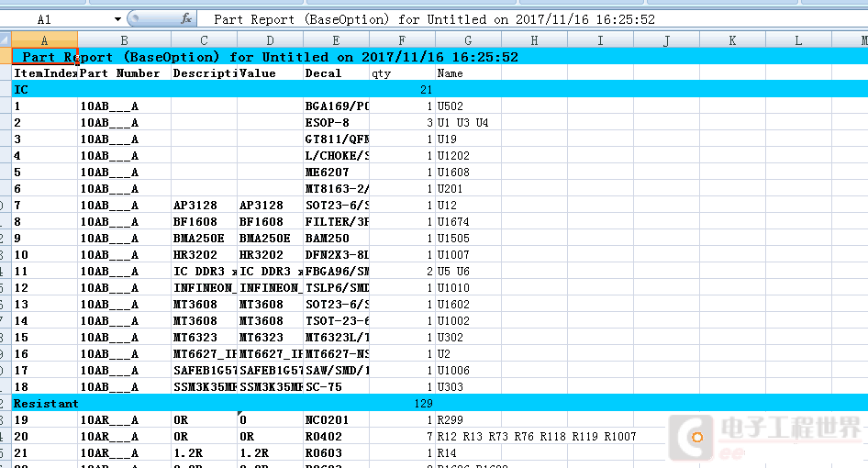
Task: Select column I header
Action: (601, 40)
